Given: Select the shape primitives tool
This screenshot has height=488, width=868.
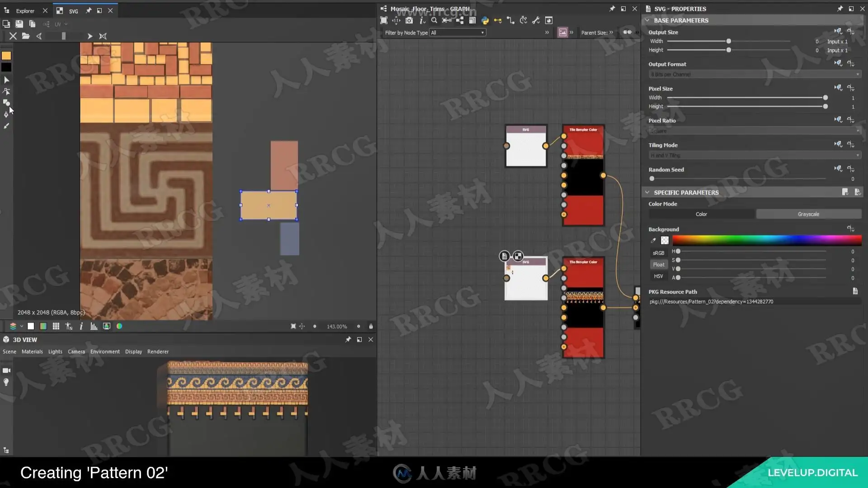Looking at the screenshot, I should pos(6,103).
